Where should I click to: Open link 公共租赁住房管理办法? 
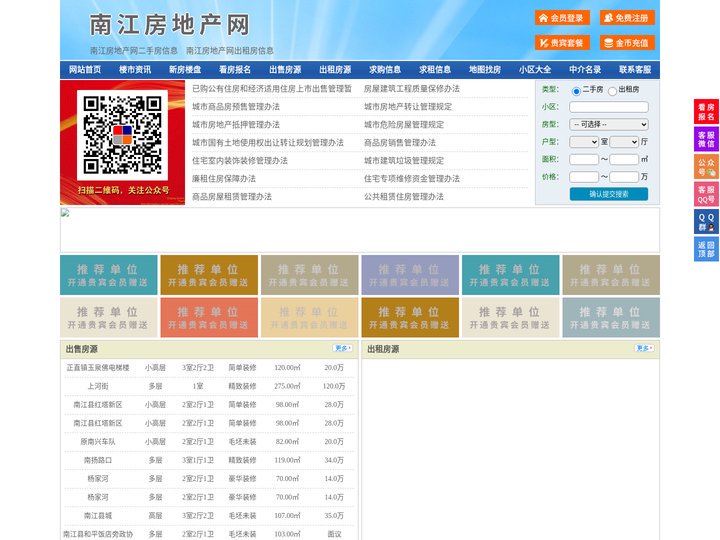404,197
